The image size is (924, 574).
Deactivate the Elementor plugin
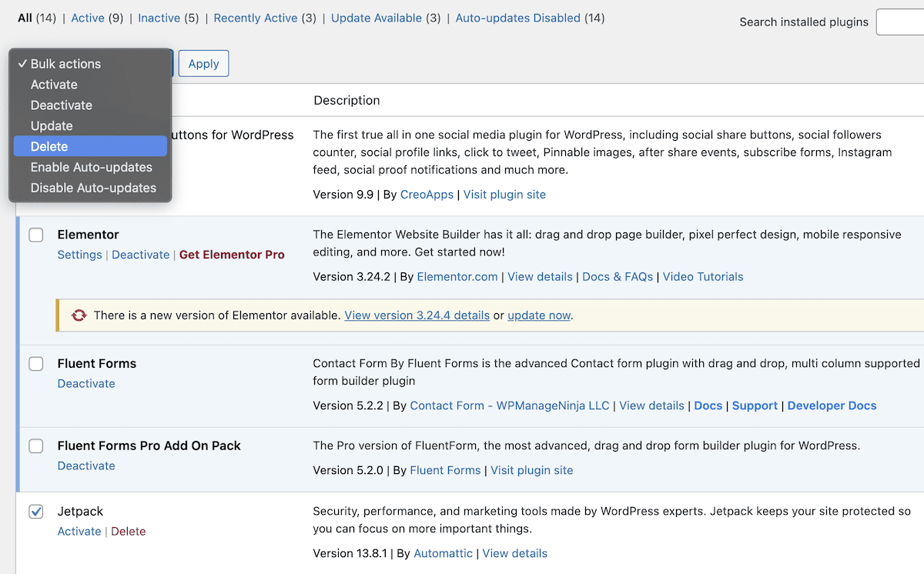click(140, 255)
